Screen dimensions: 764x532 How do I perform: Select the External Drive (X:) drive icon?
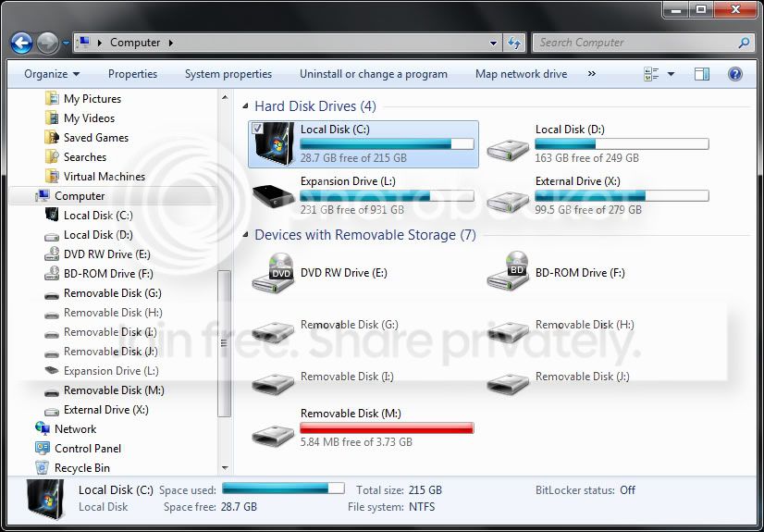(508, 201)
